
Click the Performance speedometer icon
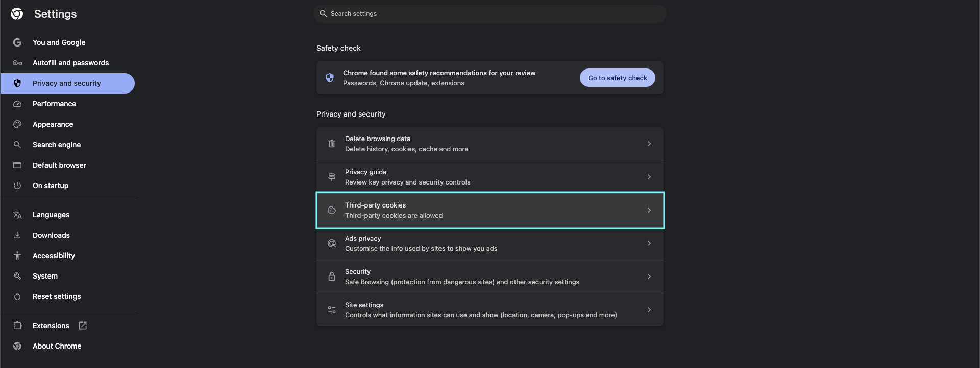point(17,104)
